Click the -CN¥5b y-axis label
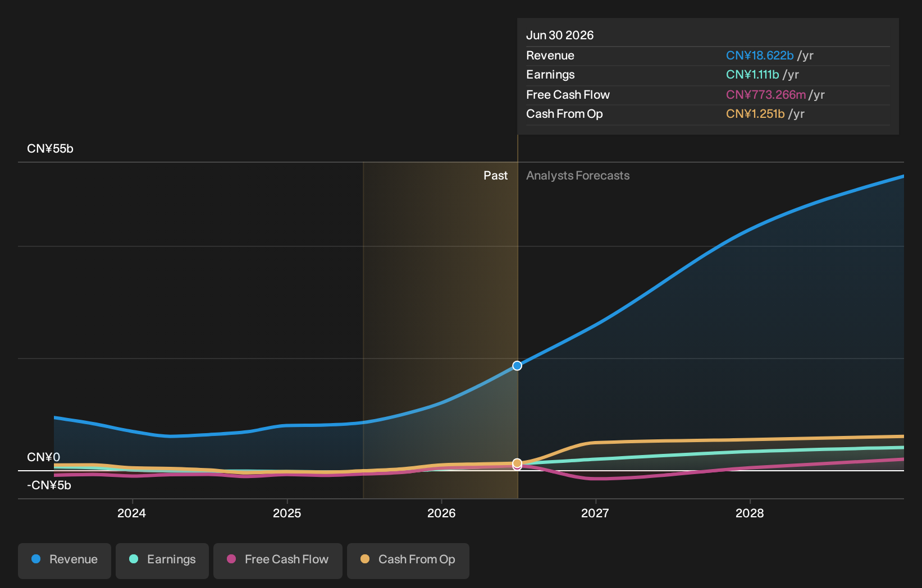This screenshot has height=588, width=922. click(x=49, y=485)
